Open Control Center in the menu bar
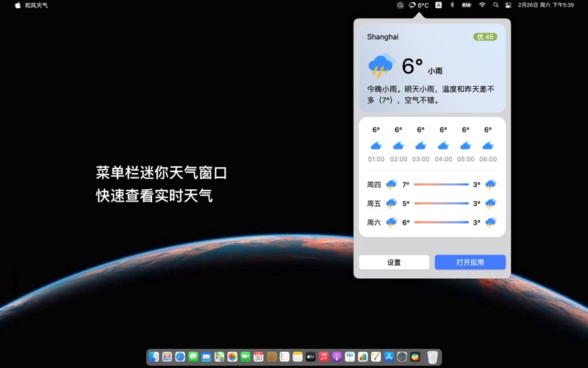 coord(508,5)
